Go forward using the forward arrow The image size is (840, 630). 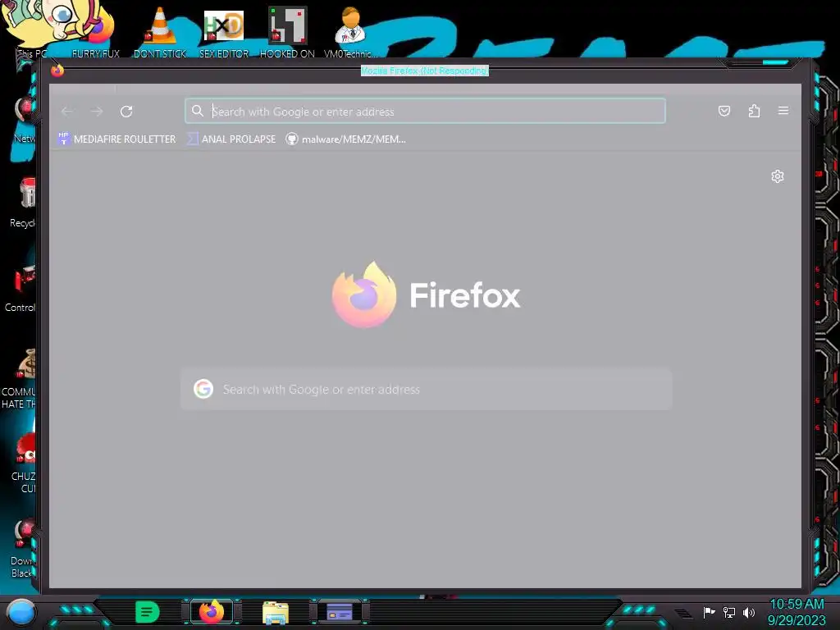point(97,112)
